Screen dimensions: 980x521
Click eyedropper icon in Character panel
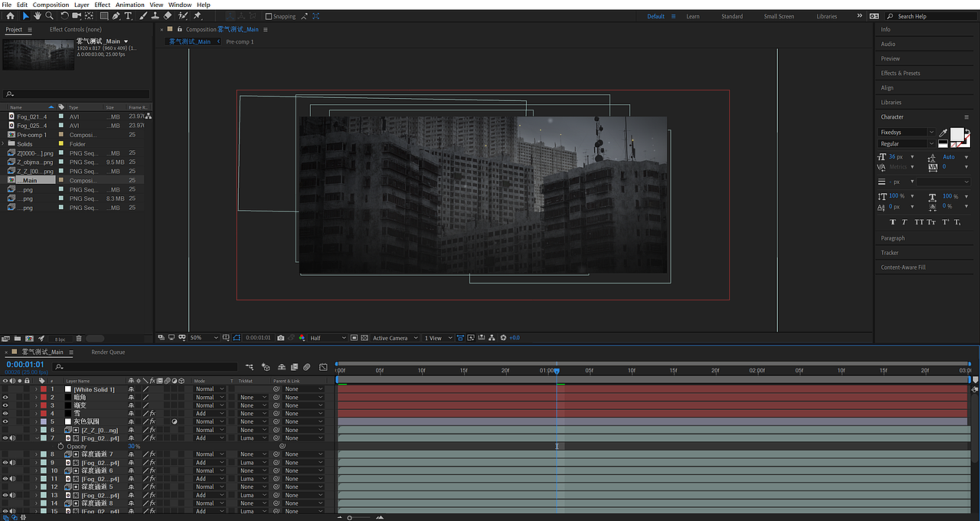pos(943,133)
